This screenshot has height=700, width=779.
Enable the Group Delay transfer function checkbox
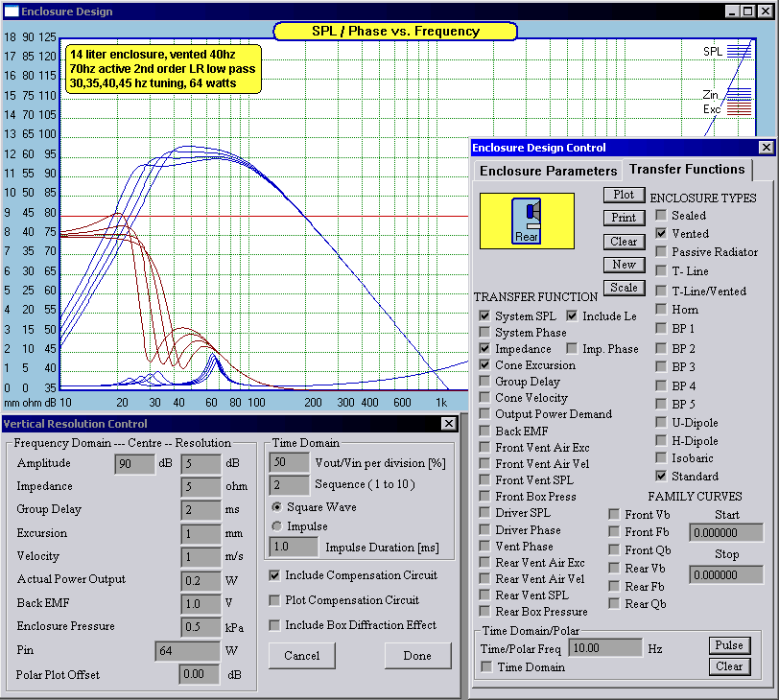[x=484, y=382]
